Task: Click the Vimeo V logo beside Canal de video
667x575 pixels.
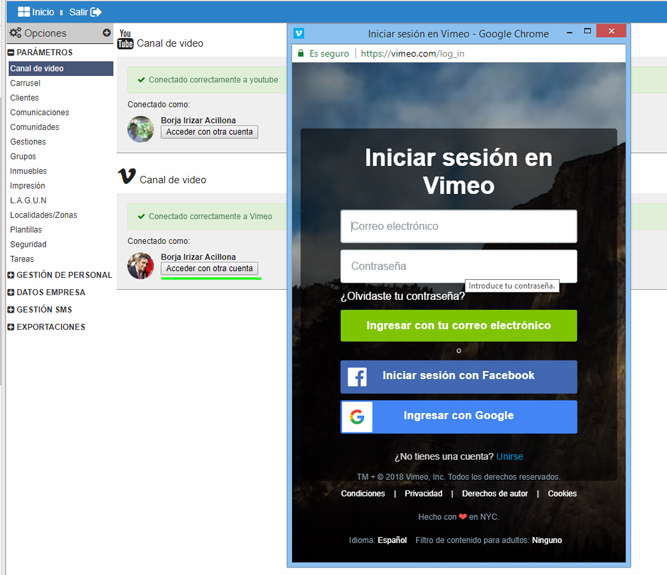Action: [x=127, y=176]
